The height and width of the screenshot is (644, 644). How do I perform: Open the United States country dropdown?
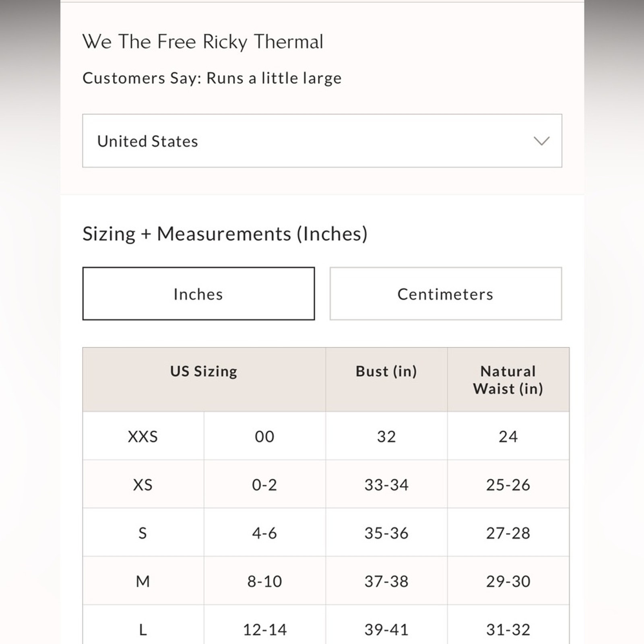tap(322, 141)
